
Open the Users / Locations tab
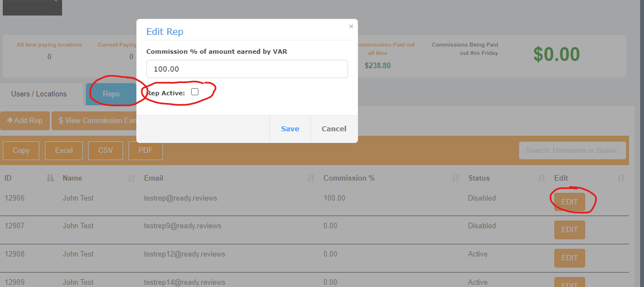point(39,94)
